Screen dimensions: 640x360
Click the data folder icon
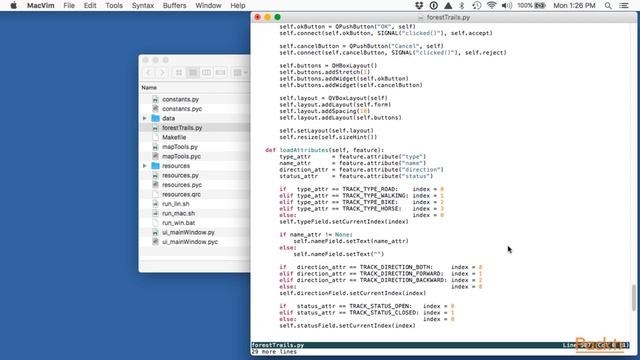pos(156,118)
